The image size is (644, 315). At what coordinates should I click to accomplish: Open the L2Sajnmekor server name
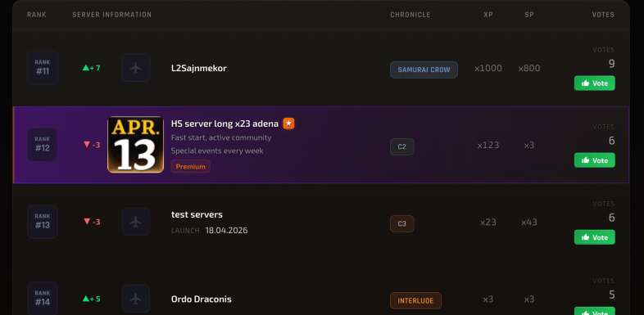click(x=199, y=68)
